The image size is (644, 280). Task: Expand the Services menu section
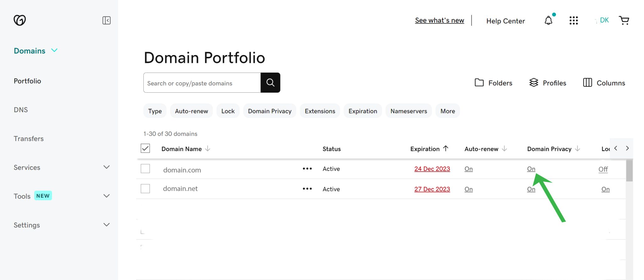coord(62,167)
